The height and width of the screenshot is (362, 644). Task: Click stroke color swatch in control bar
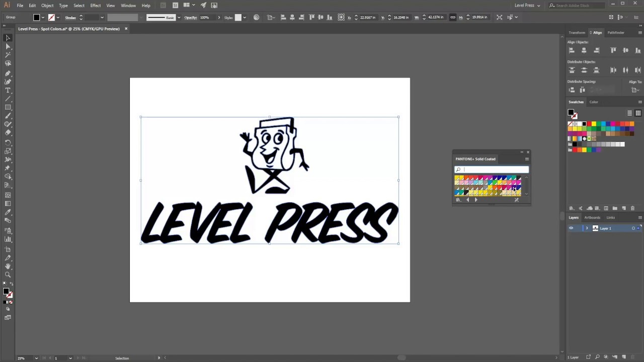click(51, 18)
